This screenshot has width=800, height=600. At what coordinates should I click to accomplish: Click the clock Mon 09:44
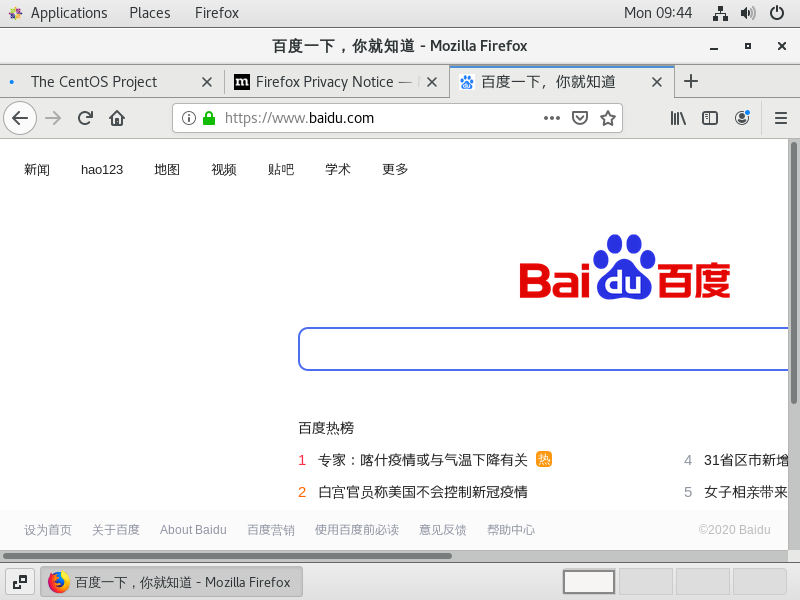tap(658, 13)
